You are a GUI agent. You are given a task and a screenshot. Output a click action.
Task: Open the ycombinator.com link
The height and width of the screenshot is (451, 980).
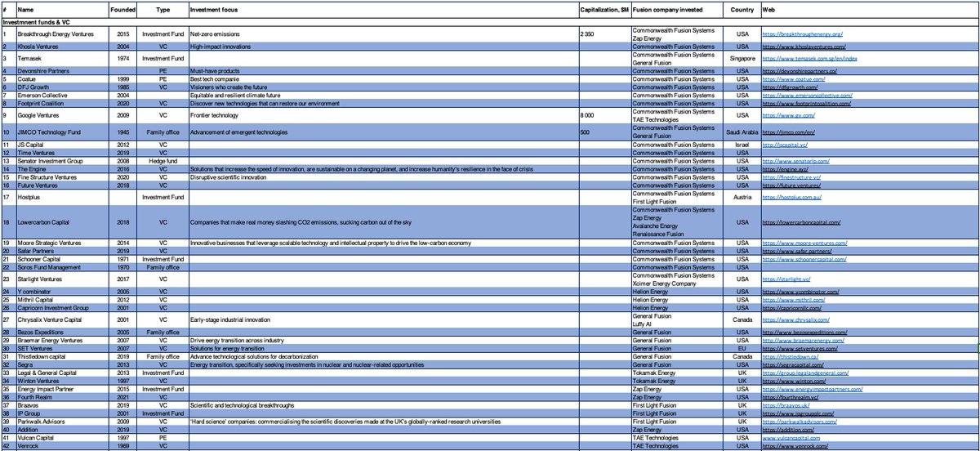[x=801, y=292]
